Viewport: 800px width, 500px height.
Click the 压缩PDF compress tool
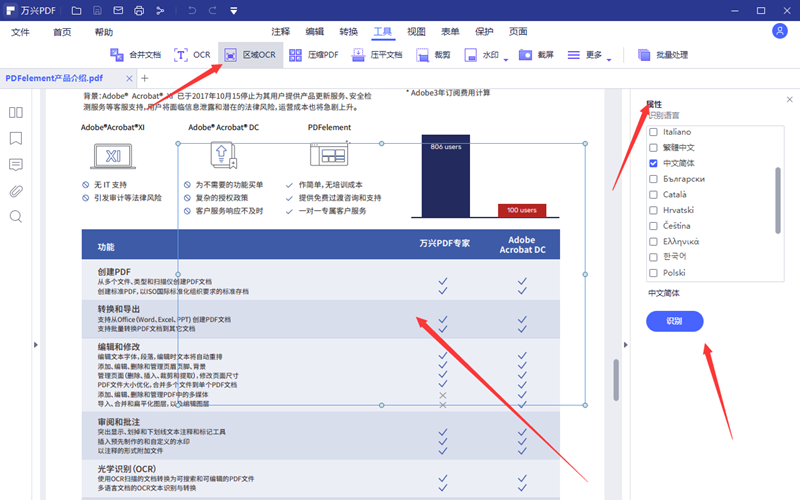(316, 55)
